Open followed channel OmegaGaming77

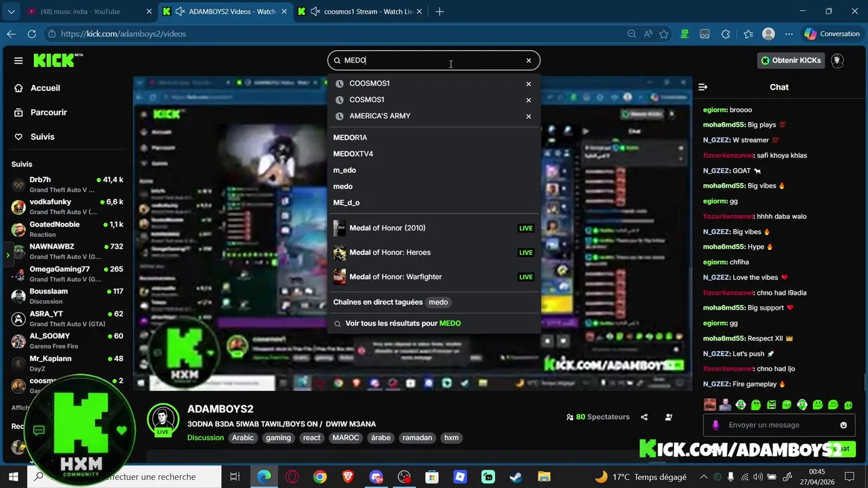(x=67, y=274)
